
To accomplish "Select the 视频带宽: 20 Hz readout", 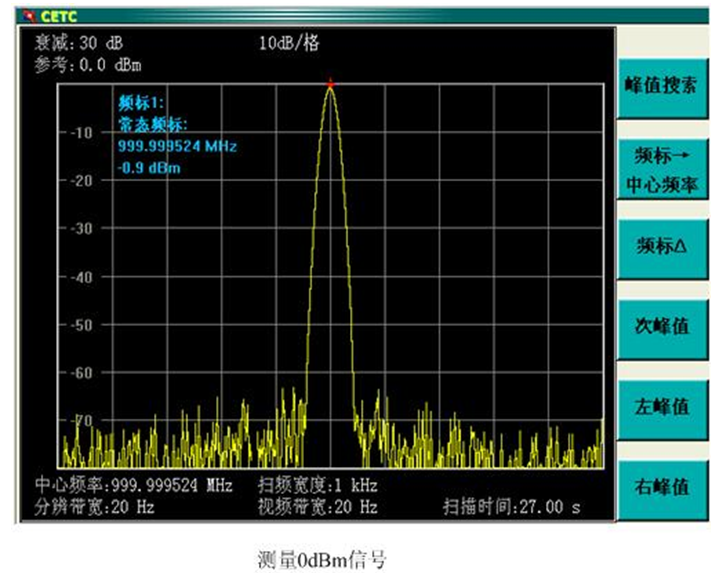I will 318,507.
